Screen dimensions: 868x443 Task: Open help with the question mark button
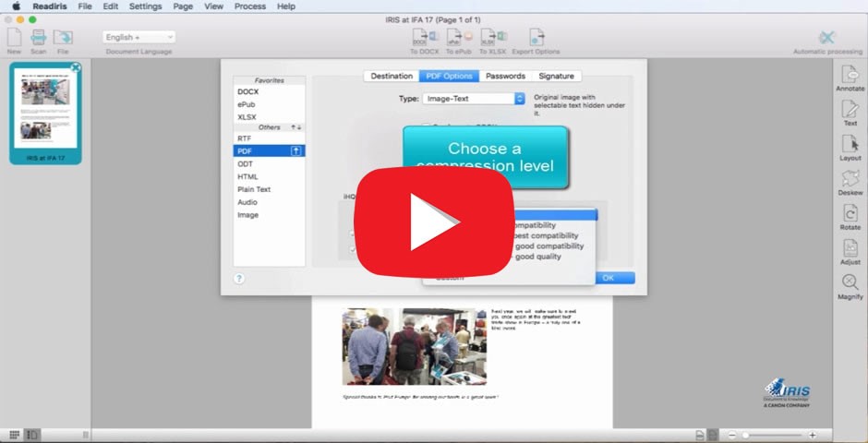pos(239,279)
